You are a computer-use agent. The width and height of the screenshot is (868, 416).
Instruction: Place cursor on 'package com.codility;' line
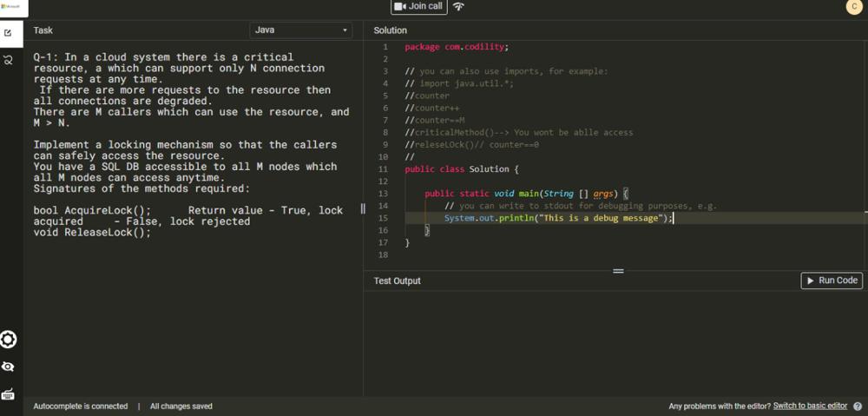(x=457, y=47)
